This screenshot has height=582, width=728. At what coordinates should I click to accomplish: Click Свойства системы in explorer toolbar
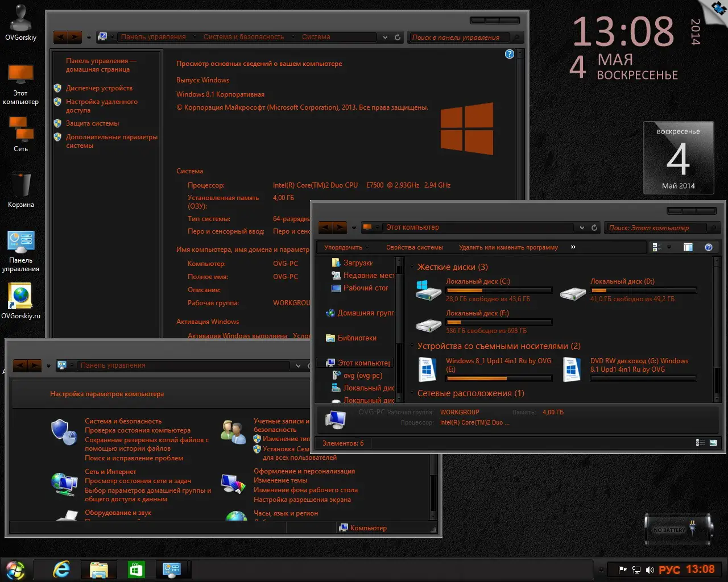pos(414,247)
